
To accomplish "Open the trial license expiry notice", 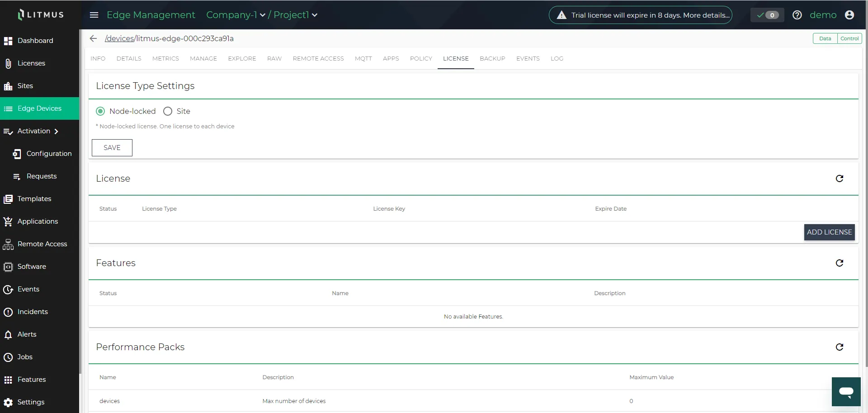I will (640, 15).
